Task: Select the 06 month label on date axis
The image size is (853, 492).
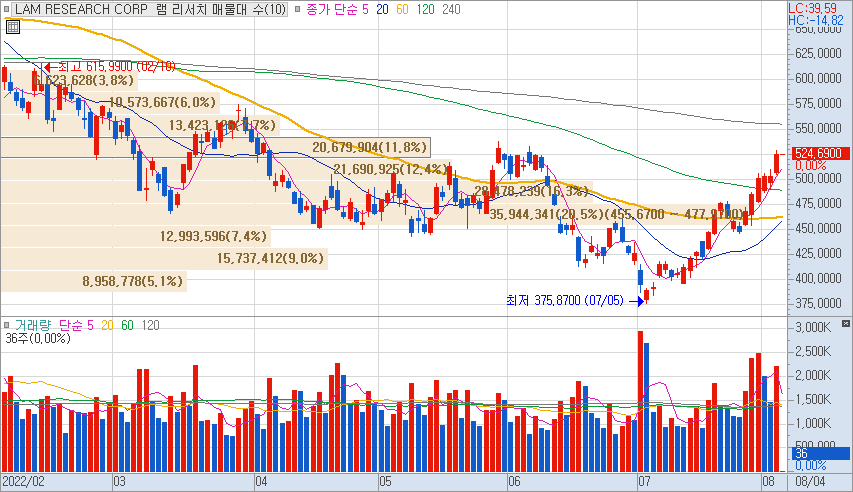Action: [x=514, y=482]
